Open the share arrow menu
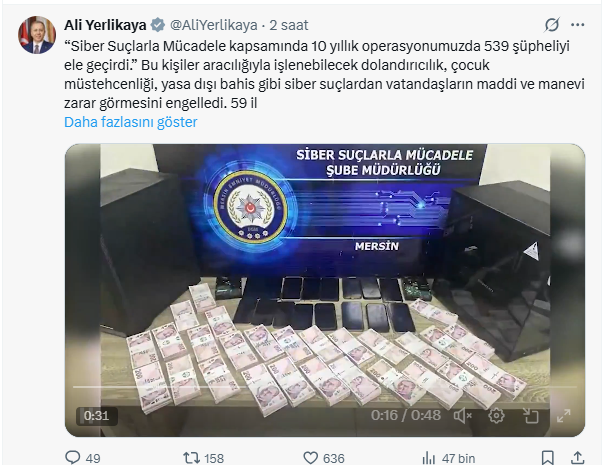The width and height of the screenshot is (604, 465). tap(577, 458)
